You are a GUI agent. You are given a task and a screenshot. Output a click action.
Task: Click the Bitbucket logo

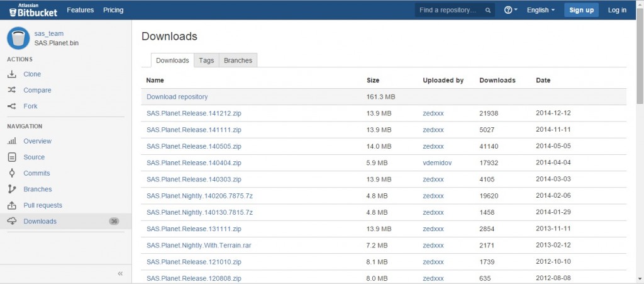click(x=33, y=10)
